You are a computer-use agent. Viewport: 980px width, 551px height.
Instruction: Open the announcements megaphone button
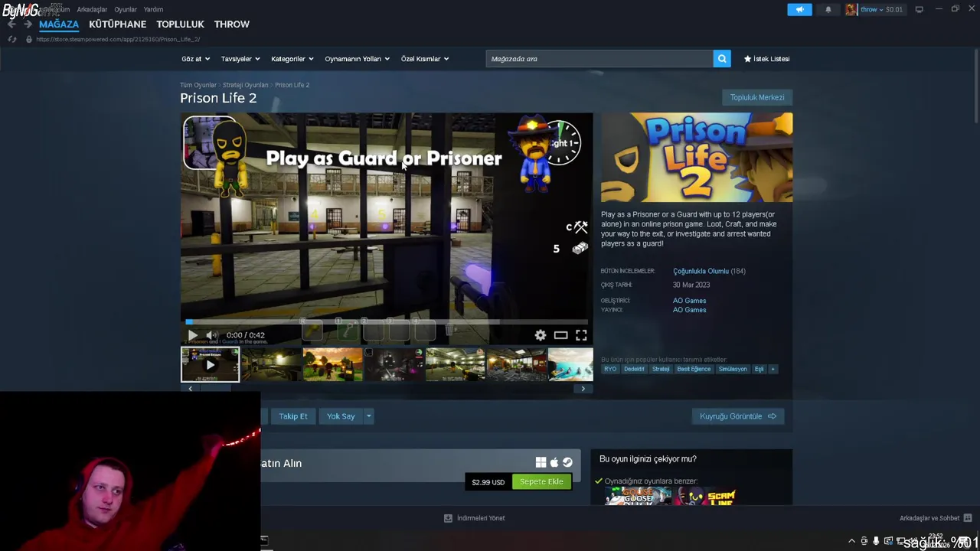click(799, 9)
